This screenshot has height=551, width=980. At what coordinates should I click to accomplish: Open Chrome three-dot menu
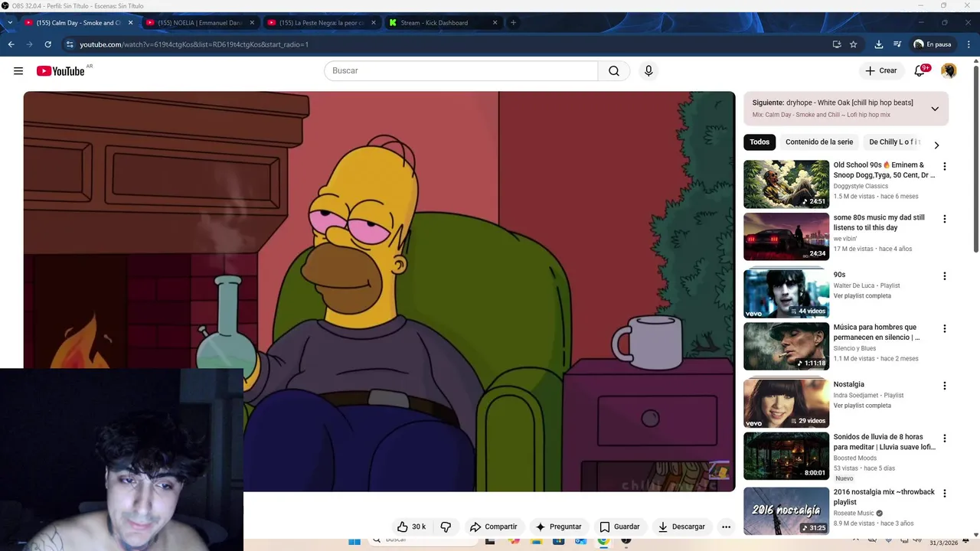(x=969, y=44)
